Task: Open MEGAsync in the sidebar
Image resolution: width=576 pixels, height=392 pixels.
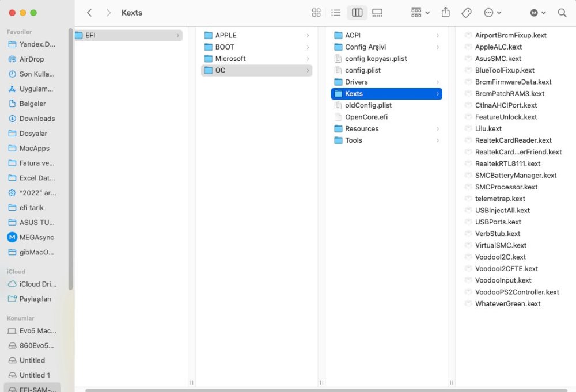Action: (x=32, y=238)
